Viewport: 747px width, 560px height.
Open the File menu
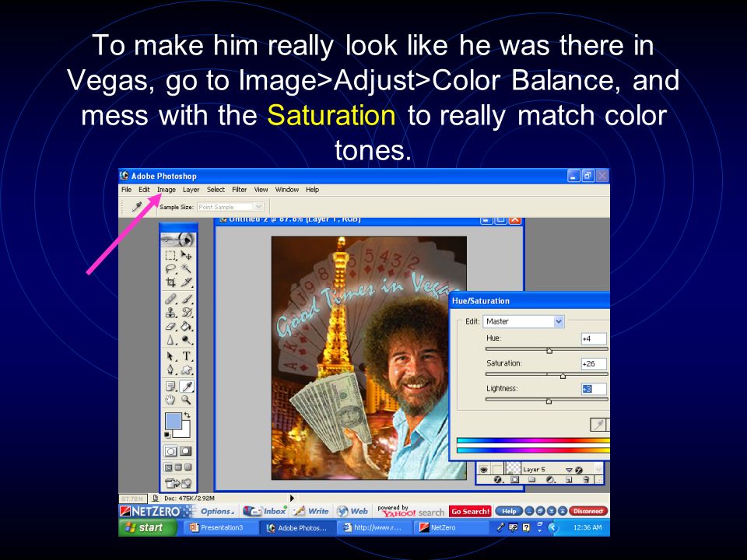tap(126, 190)
